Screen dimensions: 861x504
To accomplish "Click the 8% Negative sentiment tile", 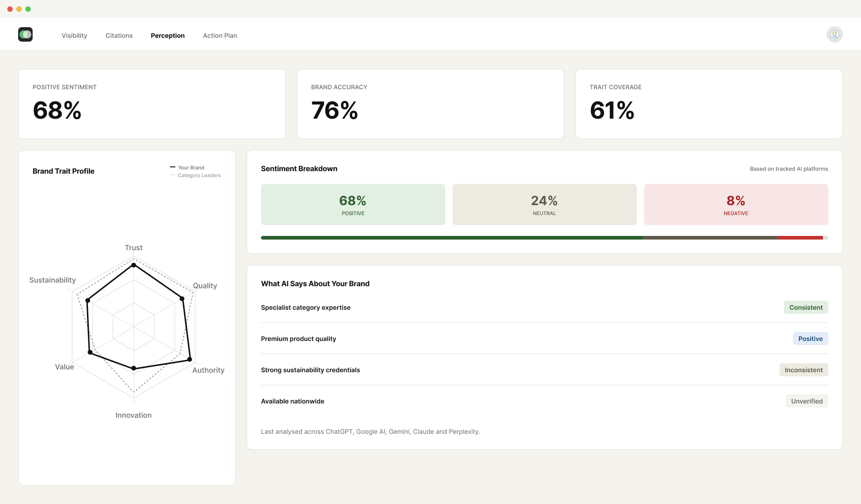I will click(x=736, y=204).
